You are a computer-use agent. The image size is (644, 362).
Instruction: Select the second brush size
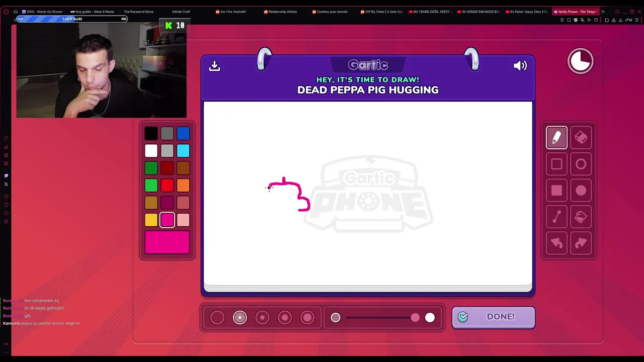click(x=240, y=317)
